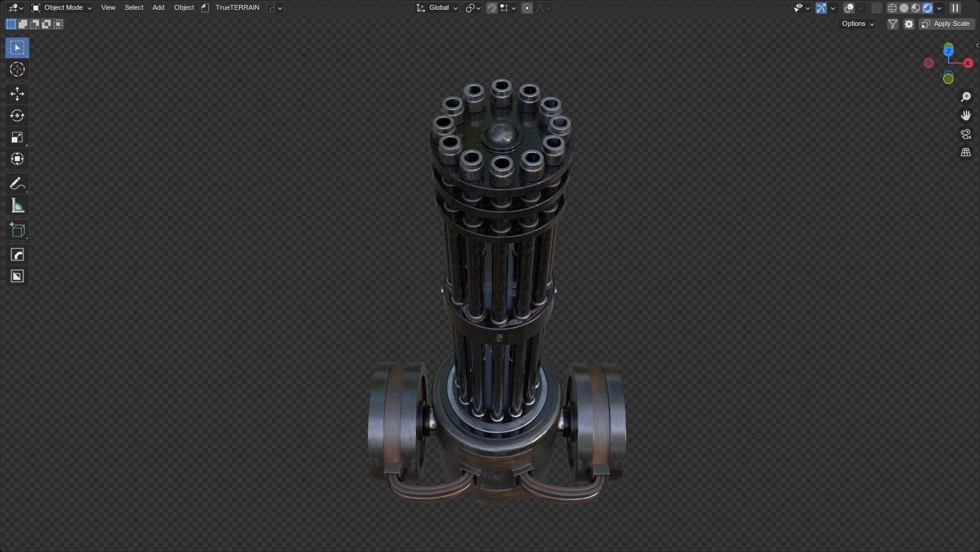Click the Apply Scale button
The width and height of the screenshot is (980, 552).
[947, 24]
